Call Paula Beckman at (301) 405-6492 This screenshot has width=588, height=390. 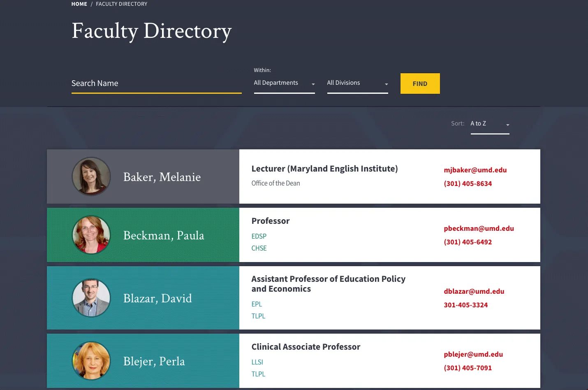click(x=468, y=242)
